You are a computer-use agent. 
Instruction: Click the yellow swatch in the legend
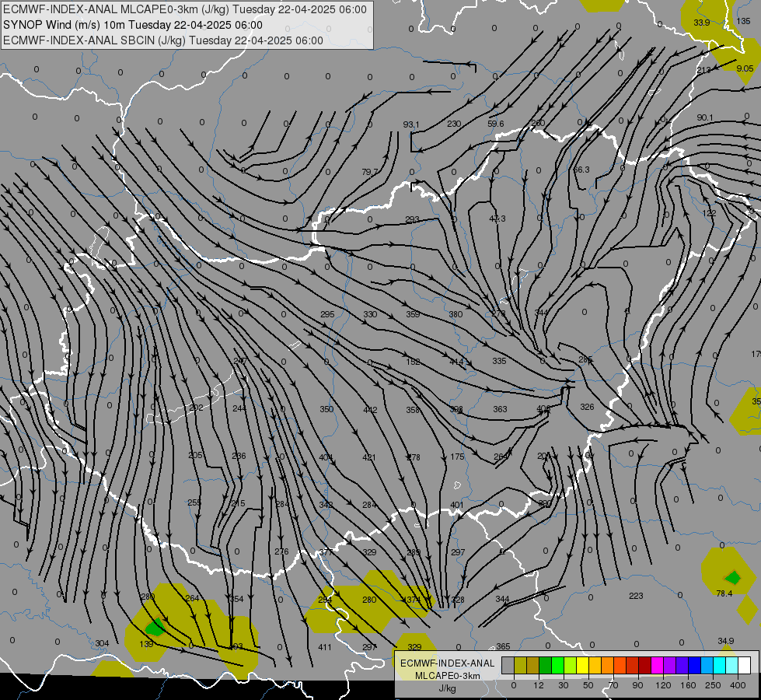coord(582,665)
